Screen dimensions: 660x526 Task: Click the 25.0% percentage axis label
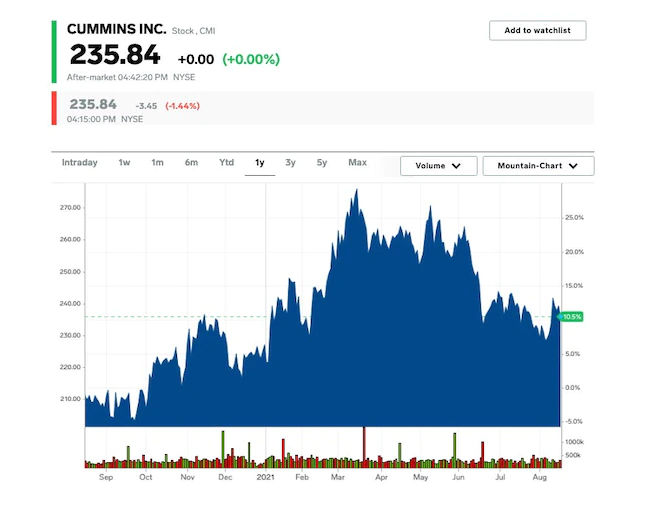coord(575,218)
